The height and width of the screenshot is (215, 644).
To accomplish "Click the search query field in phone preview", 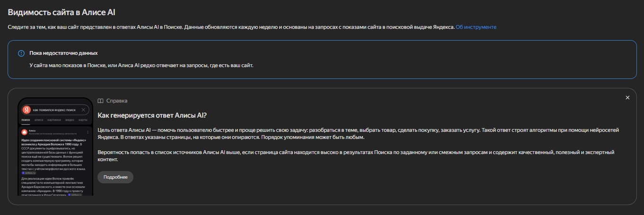I will pos(54,110).
